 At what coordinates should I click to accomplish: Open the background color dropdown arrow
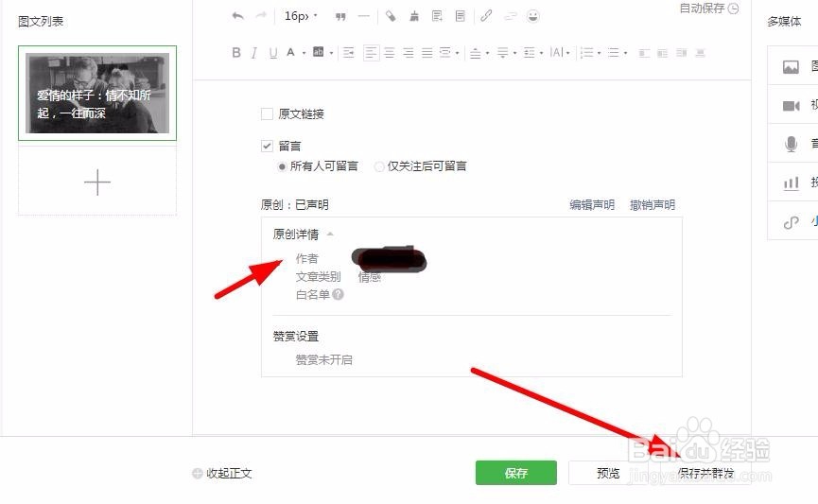tap(331, 53)
